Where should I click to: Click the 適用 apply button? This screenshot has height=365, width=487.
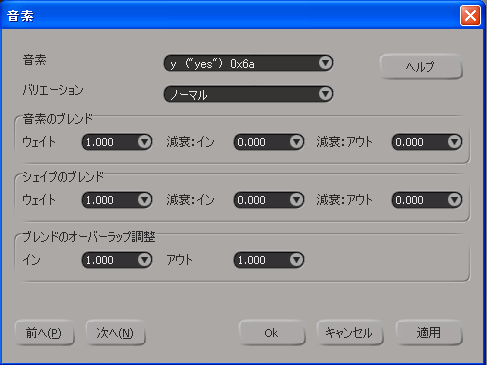429,333
